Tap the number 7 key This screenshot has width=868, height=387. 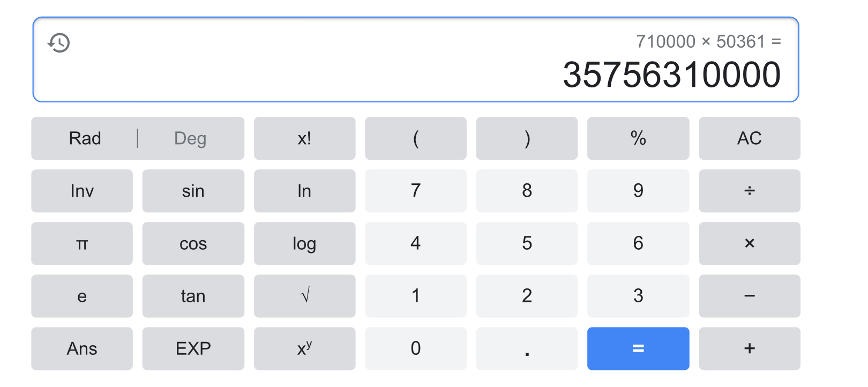click(415, 191)
